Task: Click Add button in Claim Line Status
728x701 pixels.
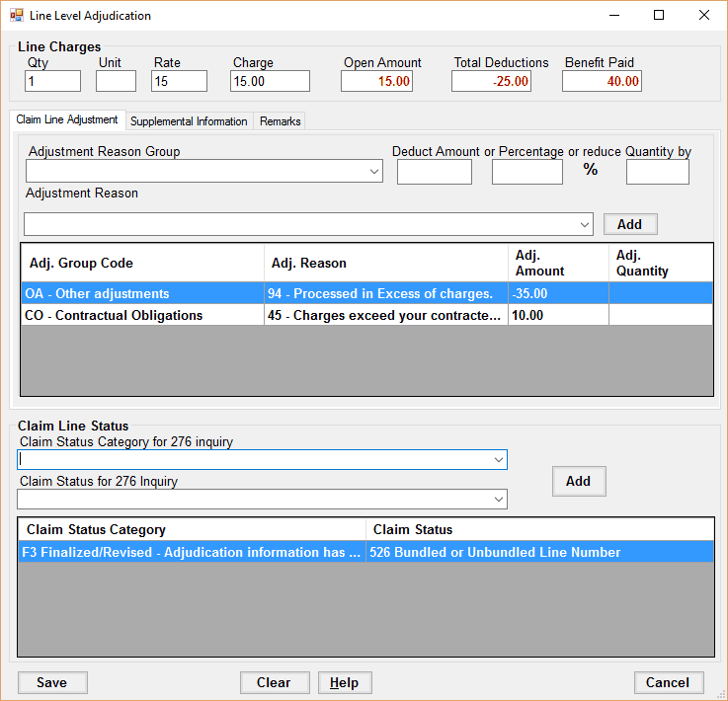Action: (578, 481)
